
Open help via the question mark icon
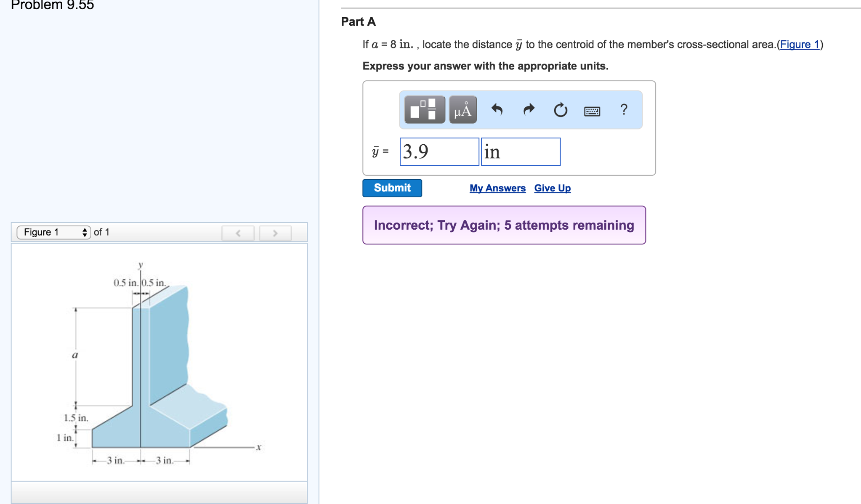(x=624, y=110)
